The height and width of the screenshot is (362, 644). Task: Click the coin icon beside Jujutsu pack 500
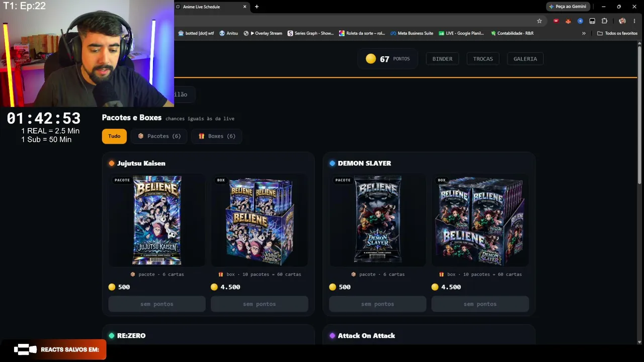tap(112, 287)
